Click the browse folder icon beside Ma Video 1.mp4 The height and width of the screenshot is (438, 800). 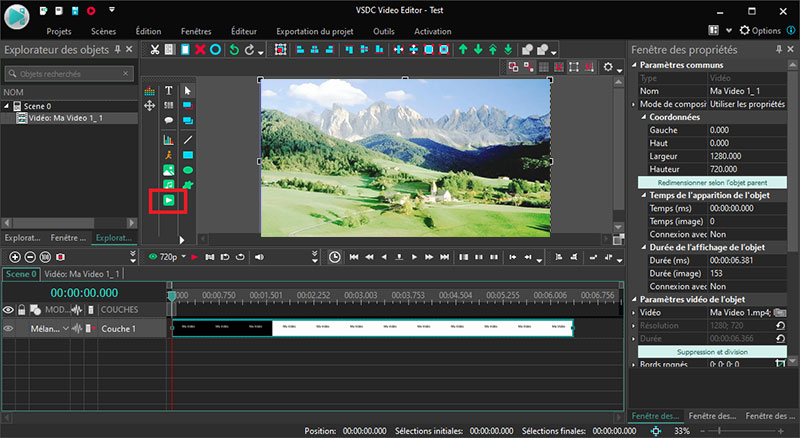tap(780, 312)
